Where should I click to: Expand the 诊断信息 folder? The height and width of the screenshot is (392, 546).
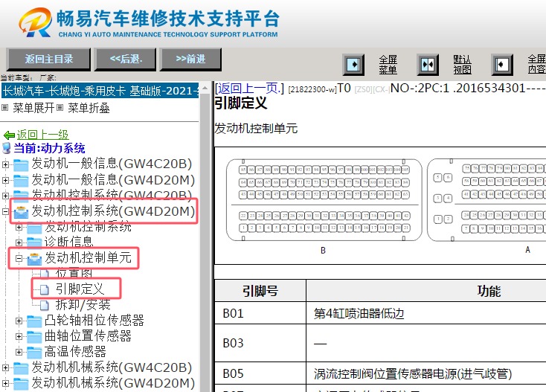pyautogui.click(x=19, y=242)
